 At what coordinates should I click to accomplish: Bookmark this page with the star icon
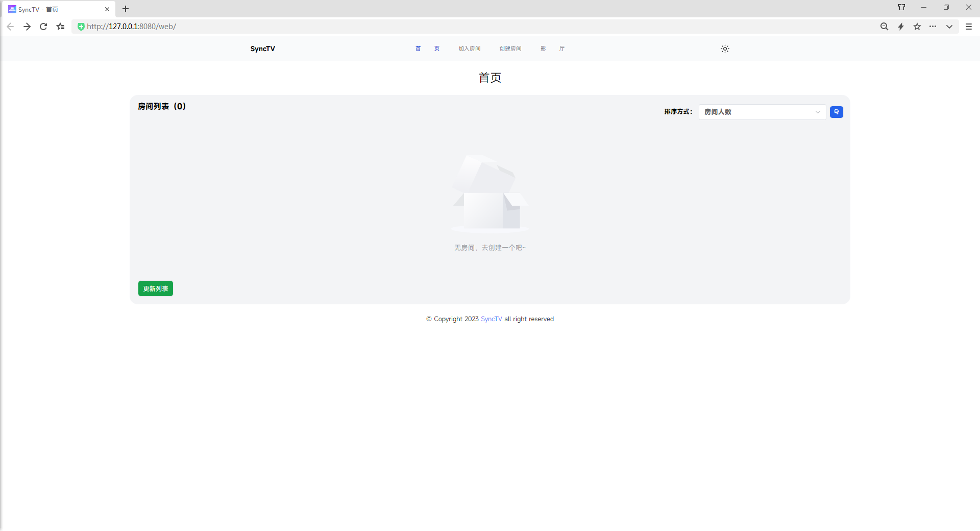(917, 27)
